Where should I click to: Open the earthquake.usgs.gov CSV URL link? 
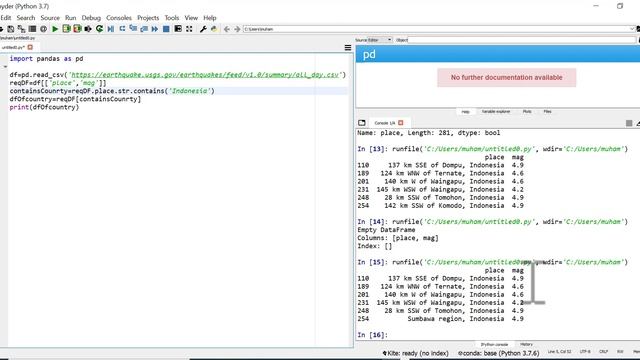tap(205, 75)
